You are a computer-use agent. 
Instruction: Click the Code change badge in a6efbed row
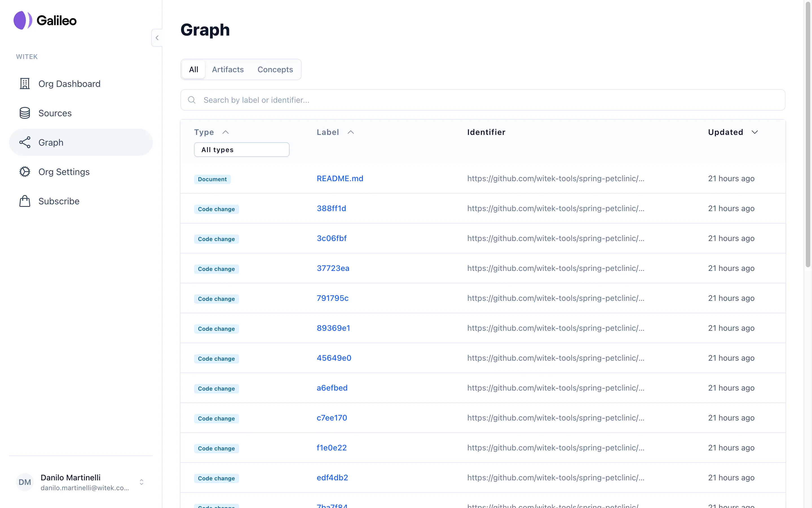point(216,388)
